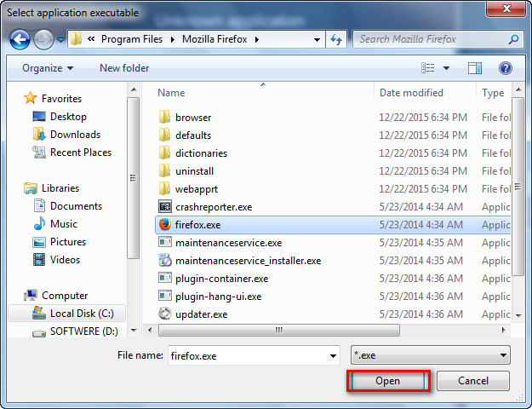Click updater.exe date 5/23/2014 4:36 AM

click(420, 314)
